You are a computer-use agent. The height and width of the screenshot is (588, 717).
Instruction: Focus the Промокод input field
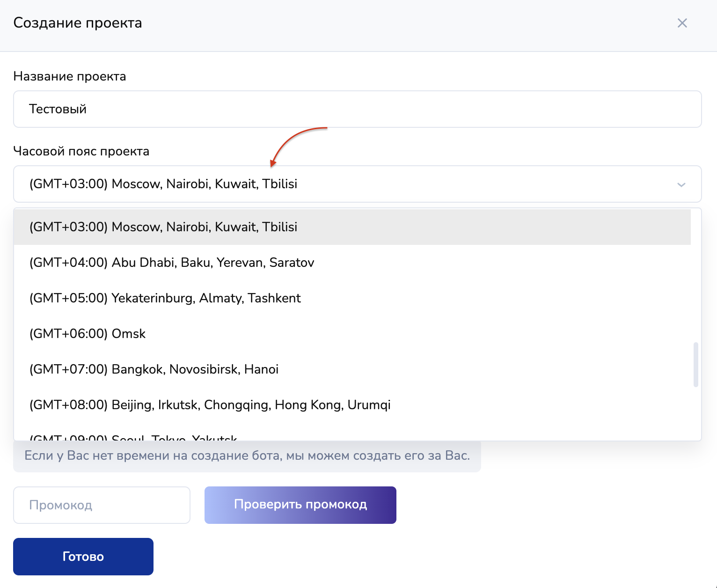click(x=102, y=505)
